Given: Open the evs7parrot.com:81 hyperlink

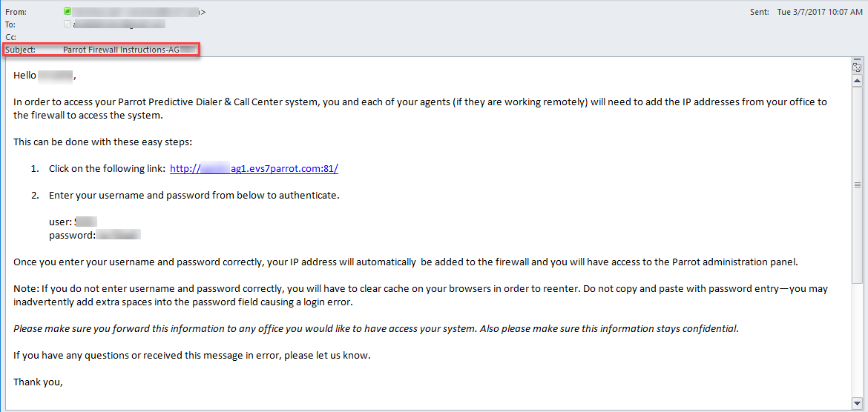Looking at the screenshot, I should (x=254, y=169).
